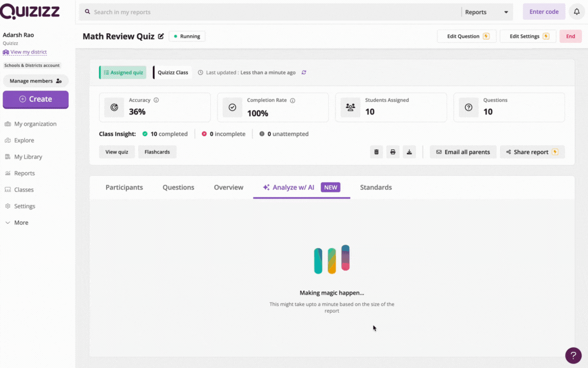The image size is (588, 368).
Task: Open Flashcards
Action: tap(157, 152)
